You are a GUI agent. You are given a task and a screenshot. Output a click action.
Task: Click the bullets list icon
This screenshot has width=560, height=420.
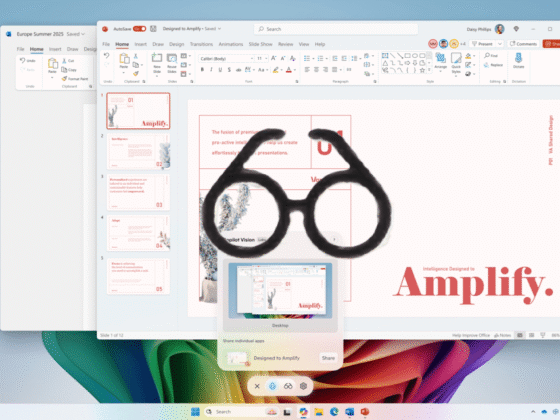click(x=307, y=58)
